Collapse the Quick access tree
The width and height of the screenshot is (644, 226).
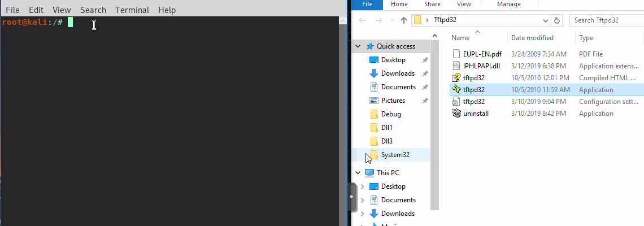coord(358,46)
